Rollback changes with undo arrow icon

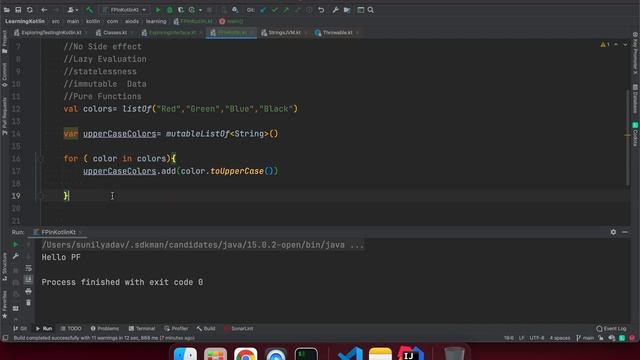click(321, 10)
